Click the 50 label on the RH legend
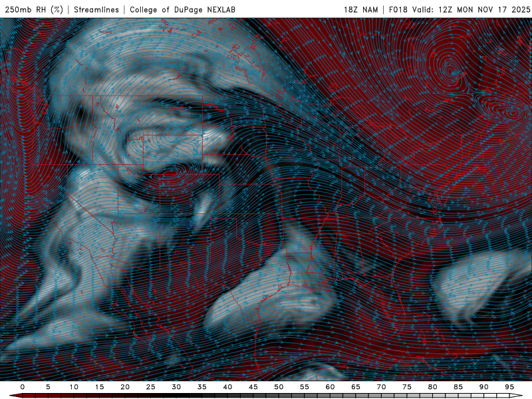Viewport: 532px width, 399px height. [279, 387]
